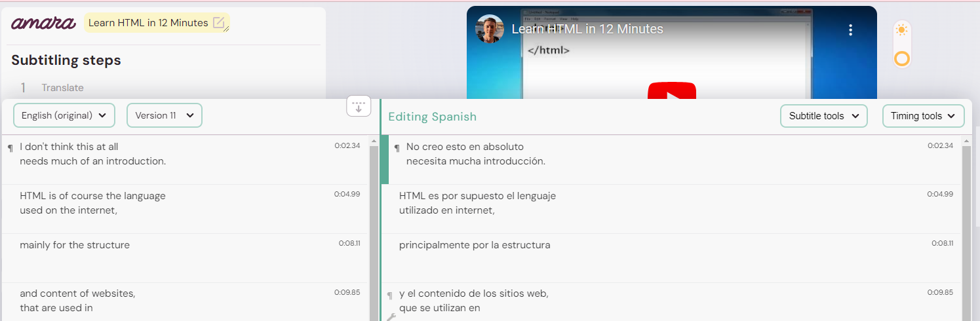Open the Timing tools dropdown

click(x=924, y=116)
